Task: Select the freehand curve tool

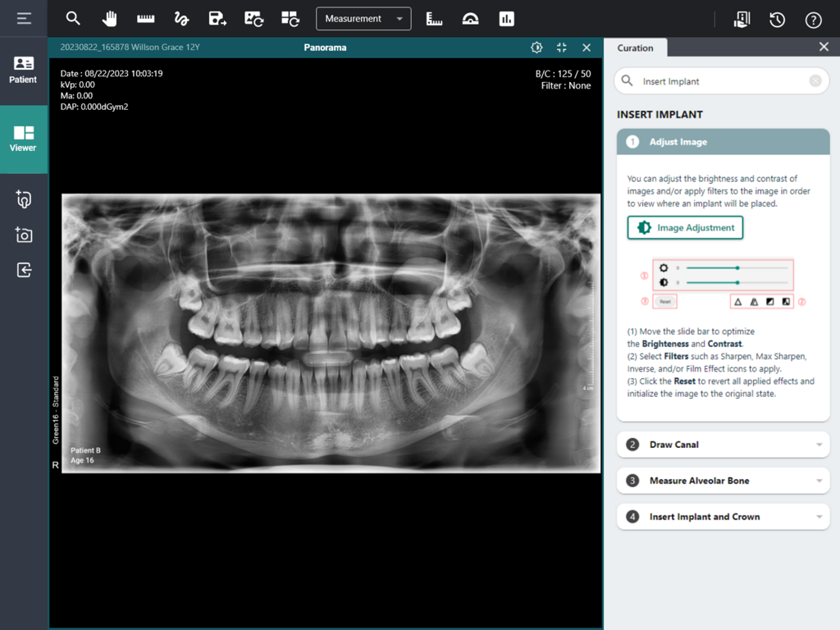Action: click(x=181, y=18)
